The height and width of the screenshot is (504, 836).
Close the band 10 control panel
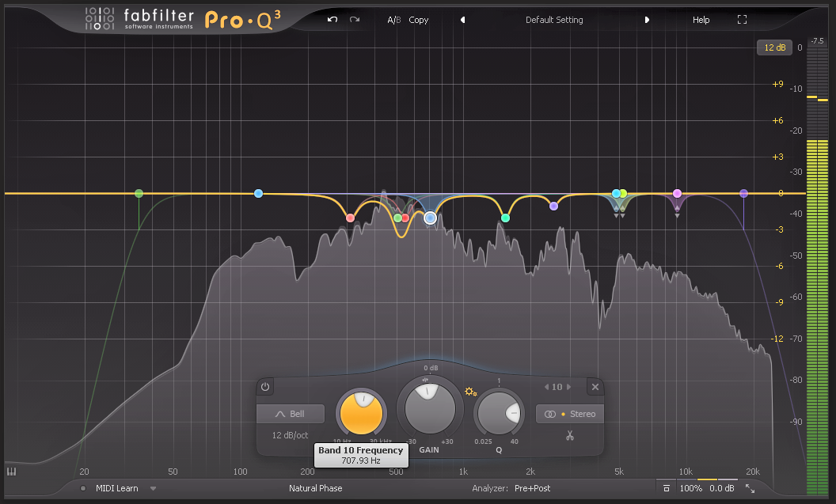pyautogui.click(x=595, y=387)
